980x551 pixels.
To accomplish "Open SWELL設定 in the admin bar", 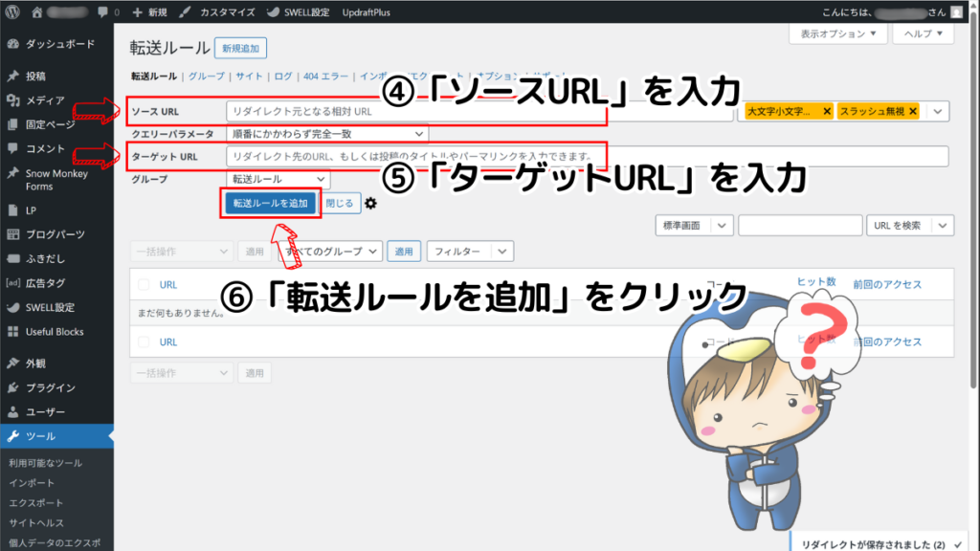I will [x=299, y=11].
